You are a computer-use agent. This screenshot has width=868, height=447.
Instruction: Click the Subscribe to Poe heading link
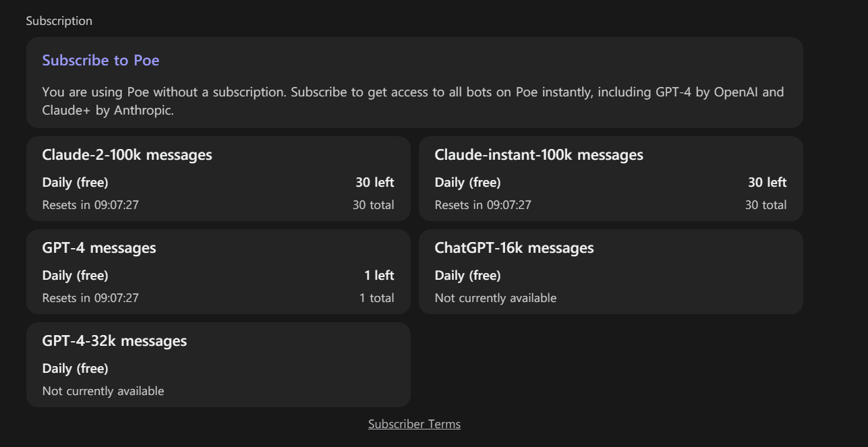click(x=100, y=60)
